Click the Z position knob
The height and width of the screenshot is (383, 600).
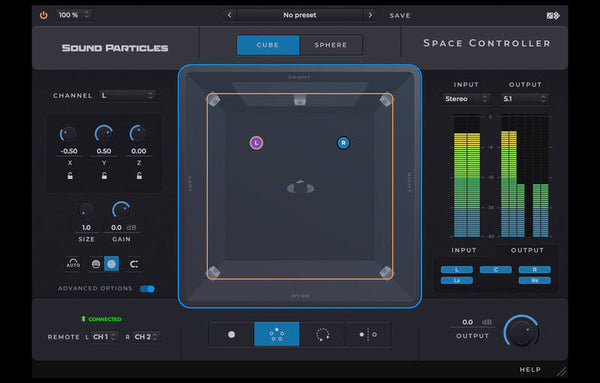coord(139,134)
